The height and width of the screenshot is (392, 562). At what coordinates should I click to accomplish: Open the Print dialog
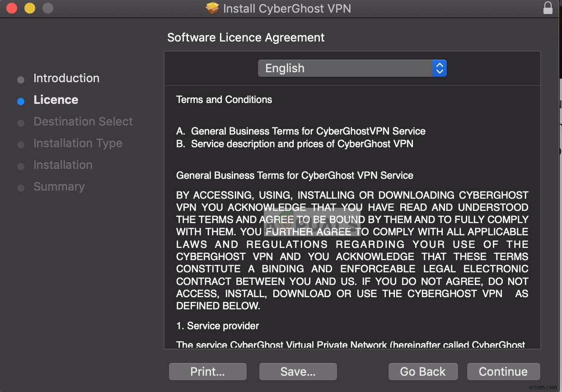point(207,371)
